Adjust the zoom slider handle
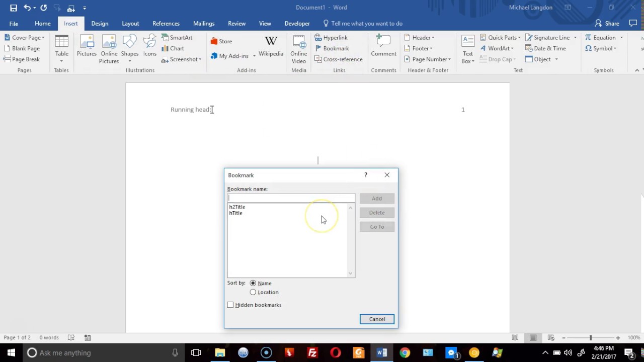Image resolution: width=644 pixels, height=362 pixels. click(591, 338)
